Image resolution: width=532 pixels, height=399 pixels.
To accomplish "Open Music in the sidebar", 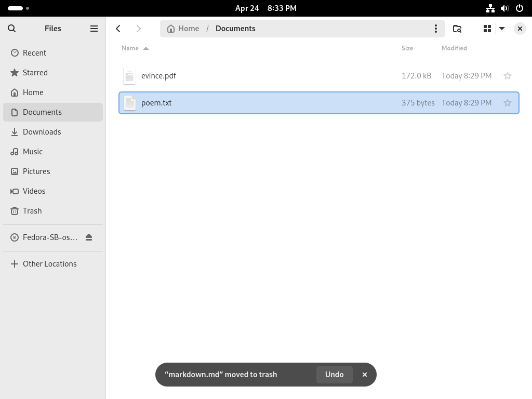I will click(53, 152).
